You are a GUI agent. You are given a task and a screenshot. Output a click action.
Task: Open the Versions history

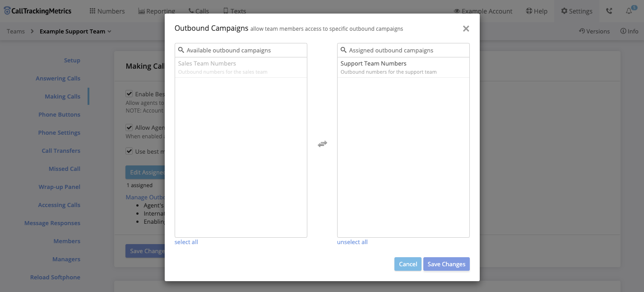pyautogui.click(x=594, y=31)
